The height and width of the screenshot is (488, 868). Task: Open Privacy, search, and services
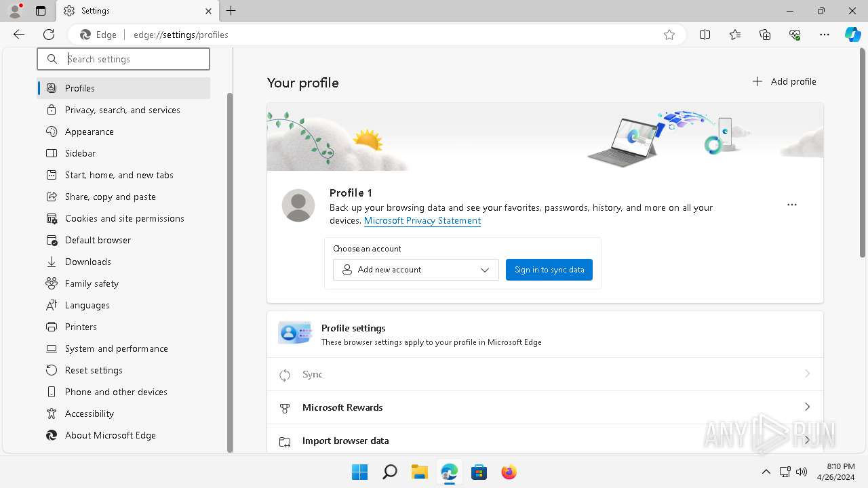click(123, 110)
